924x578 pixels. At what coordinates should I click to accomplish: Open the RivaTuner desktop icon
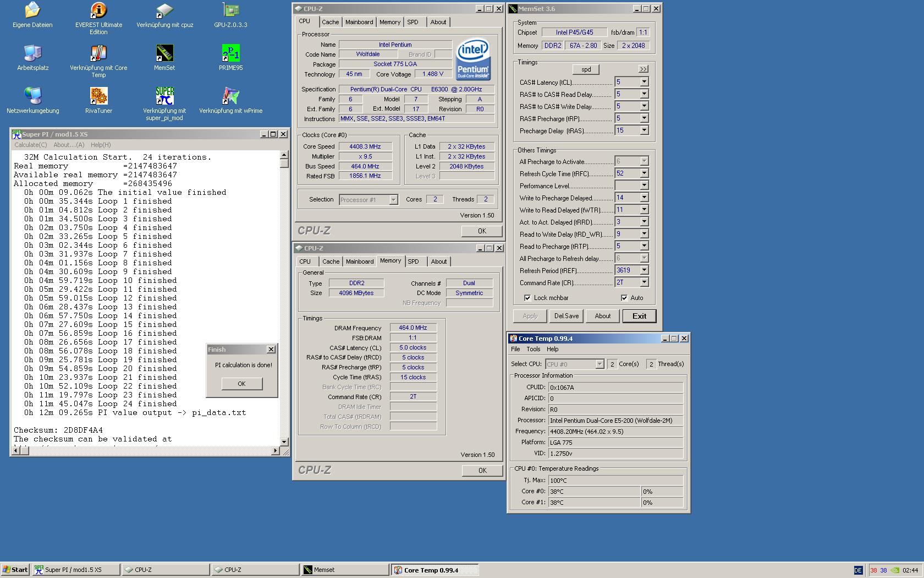coord(98,97)
